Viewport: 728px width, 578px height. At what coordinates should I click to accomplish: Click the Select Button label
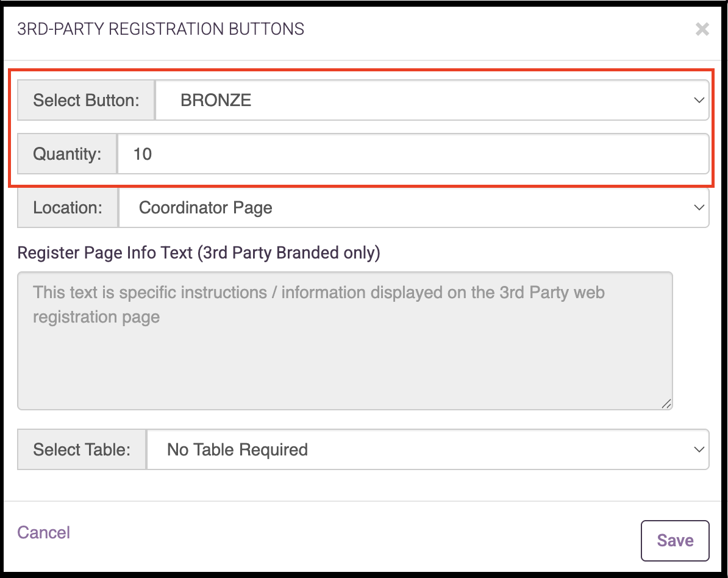click(87, 100)
